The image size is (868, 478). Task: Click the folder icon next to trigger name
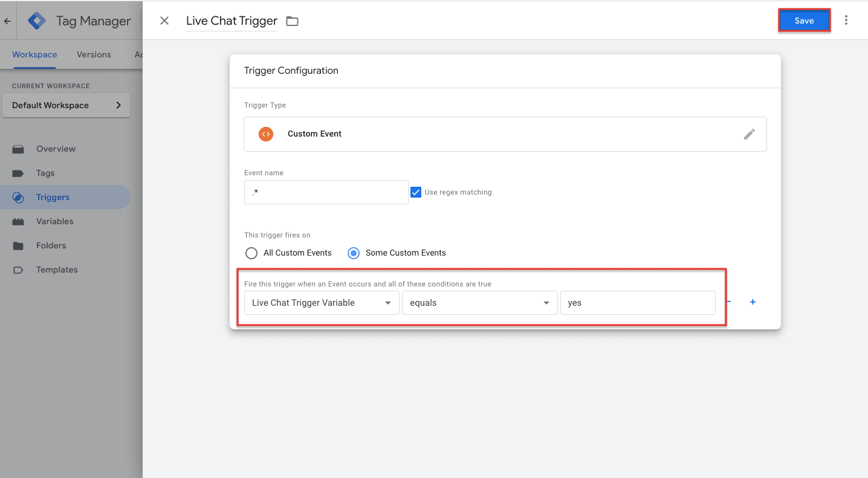(293, 21)
